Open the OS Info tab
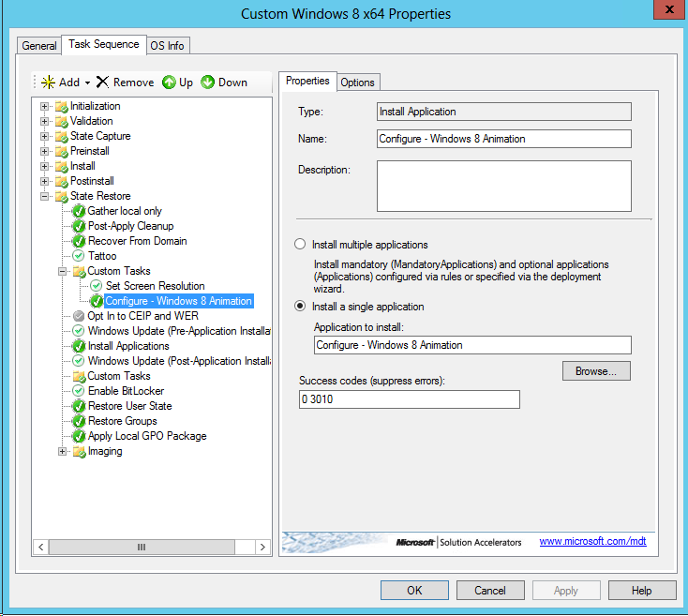Viewport: 688px width, 616px height. click(x=168, y=46)
